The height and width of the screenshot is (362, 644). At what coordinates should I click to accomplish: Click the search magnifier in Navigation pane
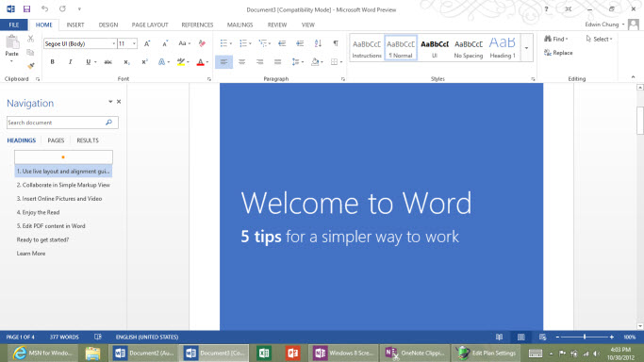coord(108,123)
